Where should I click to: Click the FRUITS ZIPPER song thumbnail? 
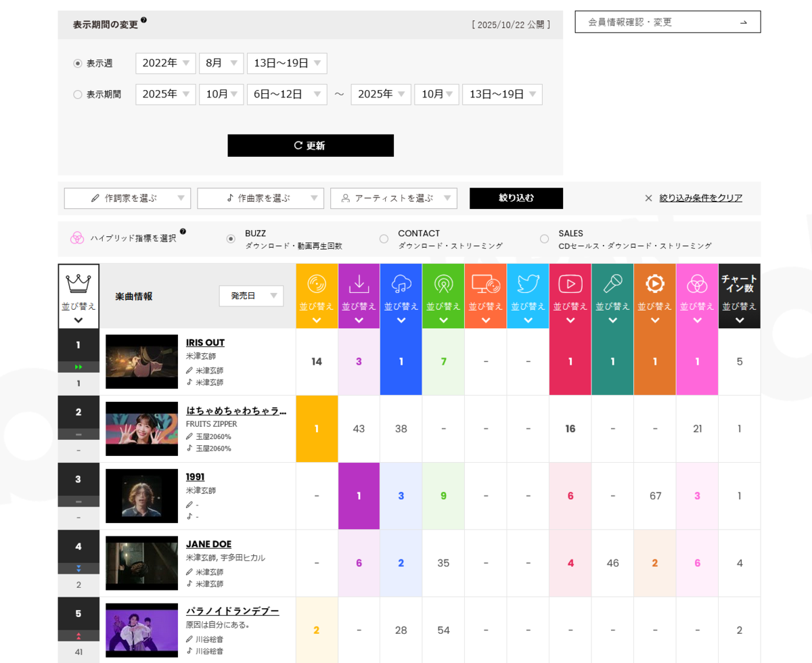pyautogui.click(x=141, y=429)
